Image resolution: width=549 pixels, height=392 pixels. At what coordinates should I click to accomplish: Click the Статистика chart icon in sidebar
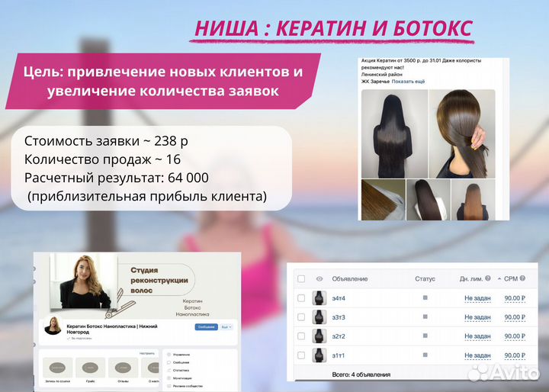point(169,371)
